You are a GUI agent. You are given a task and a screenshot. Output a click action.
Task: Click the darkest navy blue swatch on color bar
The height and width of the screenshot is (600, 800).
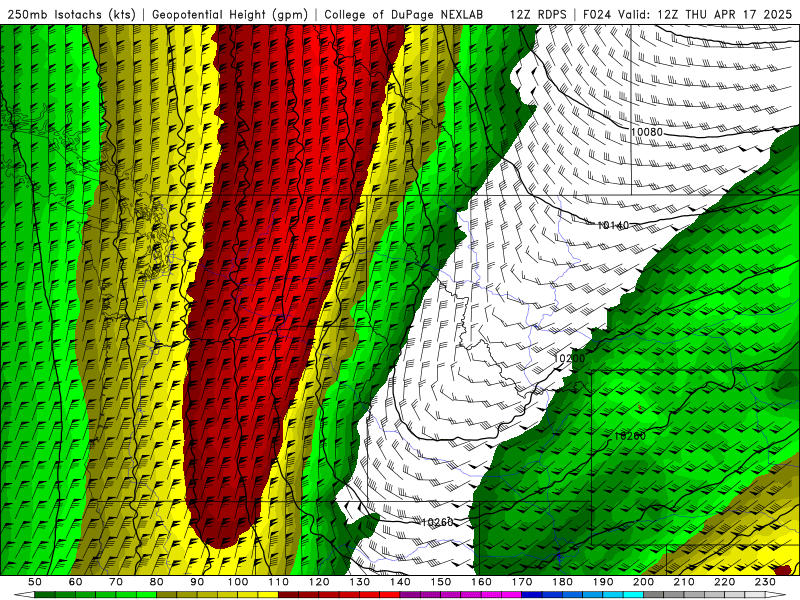532,594
